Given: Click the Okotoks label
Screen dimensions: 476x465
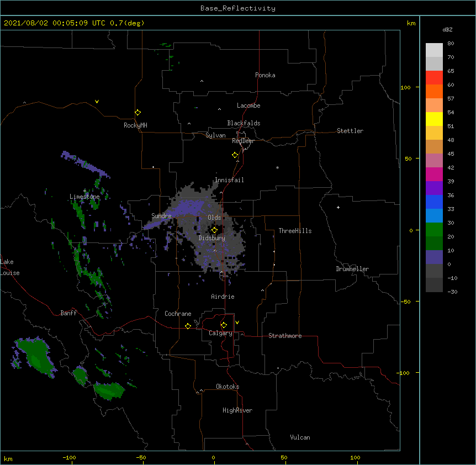Looking at the screenshot, I should click(x=228, y=387).
